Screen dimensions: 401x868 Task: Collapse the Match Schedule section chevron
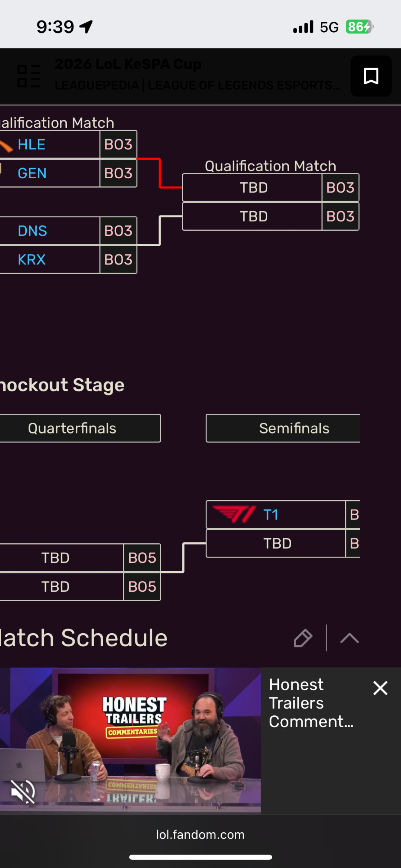click(349, 638)
